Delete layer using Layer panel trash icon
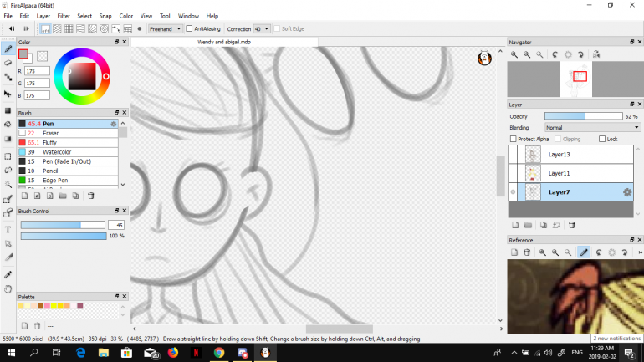 (572, 225)
